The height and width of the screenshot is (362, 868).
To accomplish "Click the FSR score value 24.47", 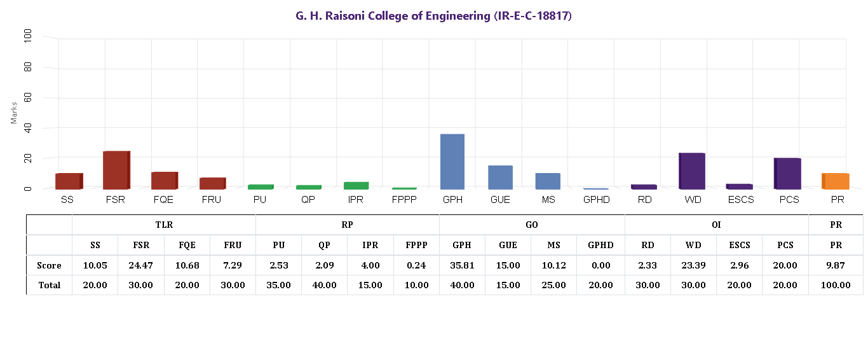I will pos(140,265).
